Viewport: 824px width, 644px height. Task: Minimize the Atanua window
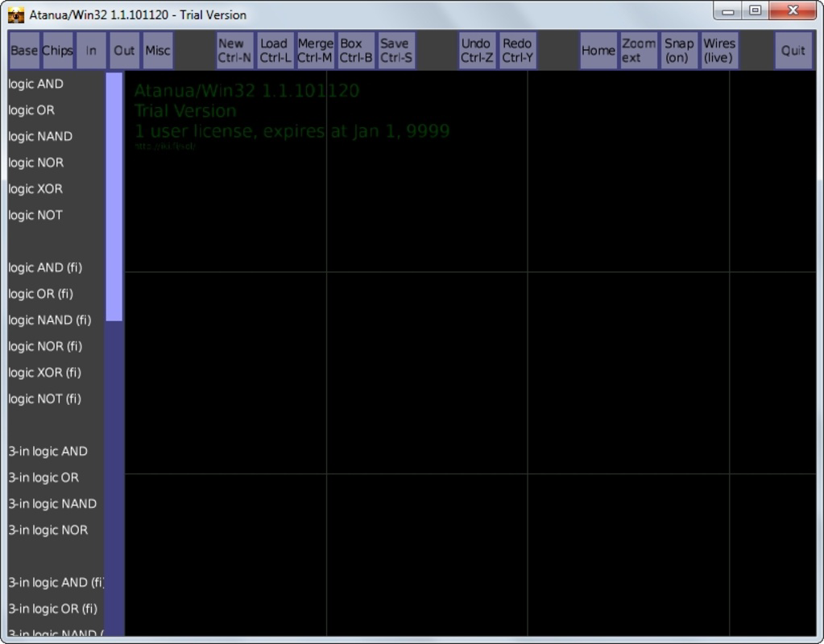pyautogui.click(x=728, y=10)
